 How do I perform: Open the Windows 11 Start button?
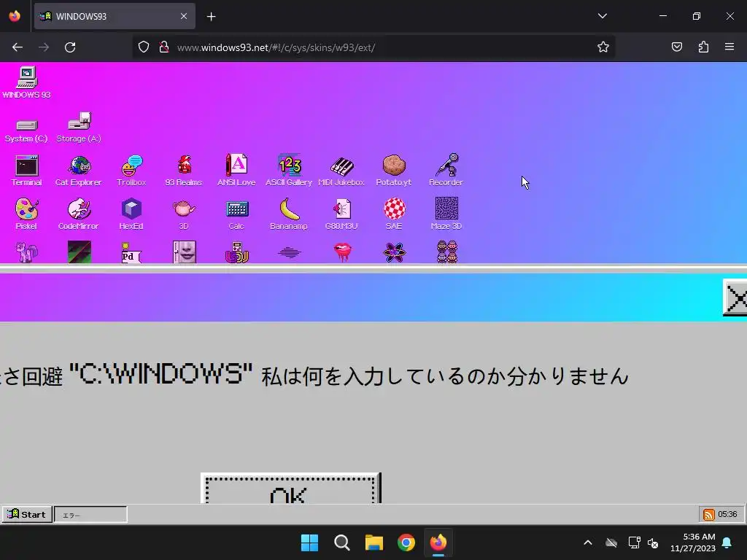click(309, 542)
